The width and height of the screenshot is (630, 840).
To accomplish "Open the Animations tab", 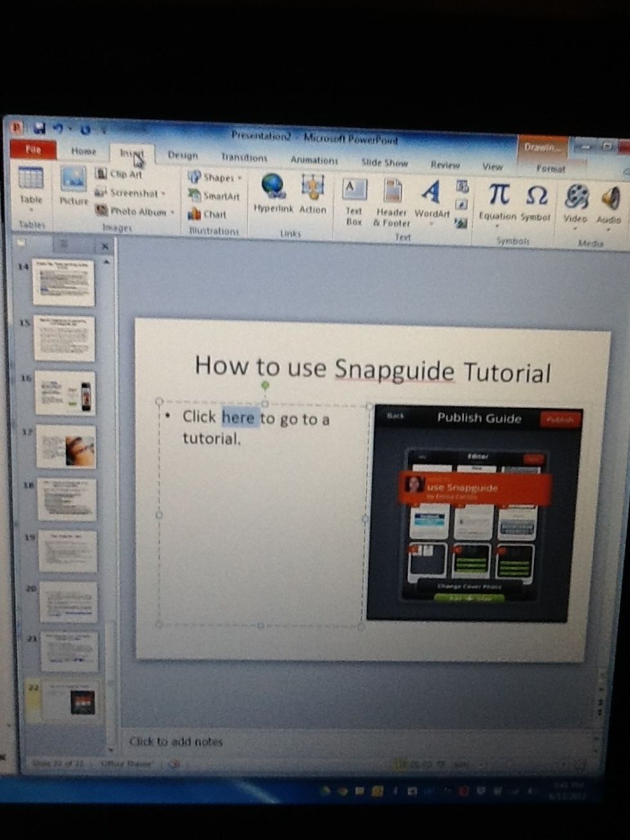I will pyautogui.click(x=314, y=160).
